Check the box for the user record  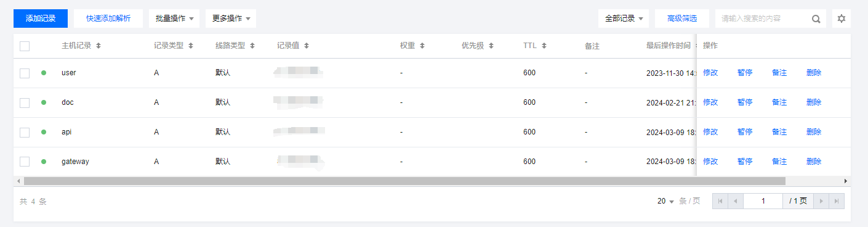(x=25, y=73)
